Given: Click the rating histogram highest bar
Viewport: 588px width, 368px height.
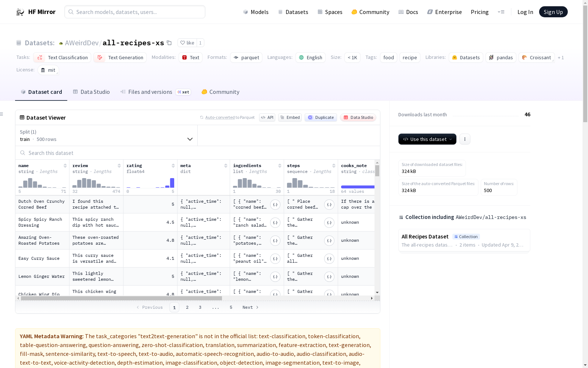Looking at the screenshot, I should pos(172,183).
